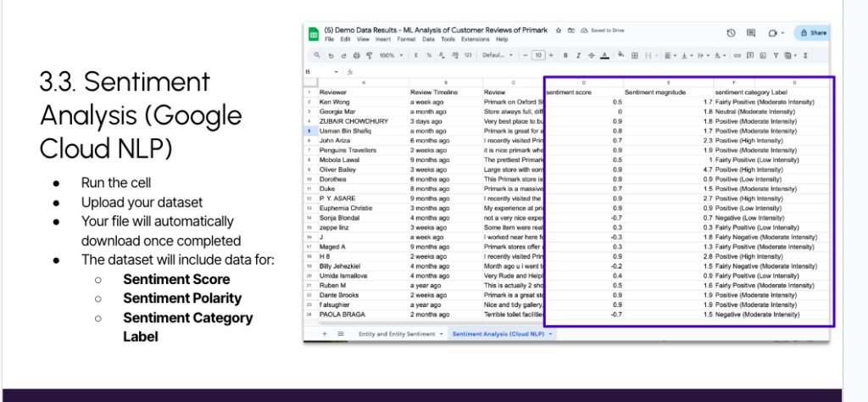The height and width of the screenshot is (402, 868).
Task: Move document to another folder
Action: [571, 31]
